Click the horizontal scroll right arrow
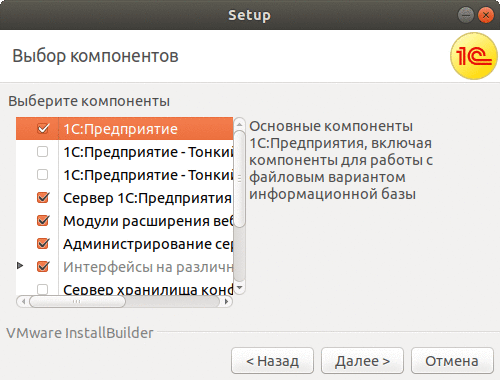500x380 pixels. click(x=226, y=302)
